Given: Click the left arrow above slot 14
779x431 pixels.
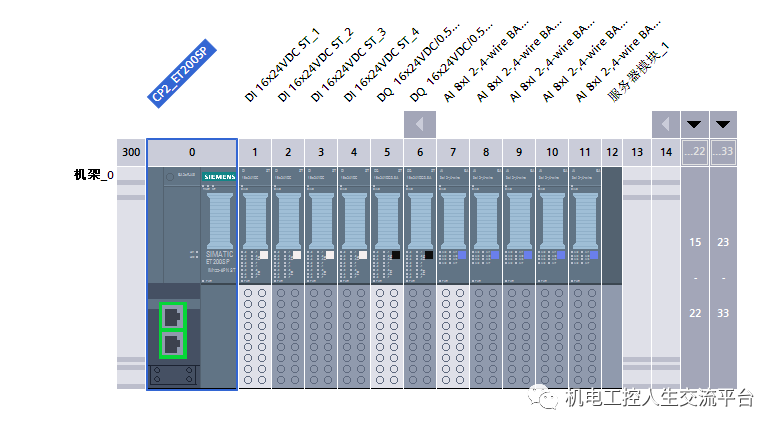Looking at the screenshot, I should (666, 124).
